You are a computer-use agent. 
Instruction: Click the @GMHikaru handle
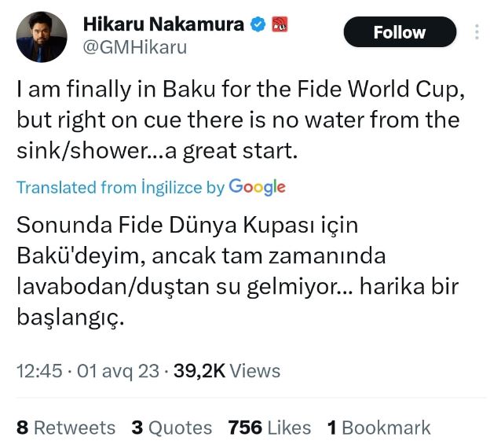(135, 47)
